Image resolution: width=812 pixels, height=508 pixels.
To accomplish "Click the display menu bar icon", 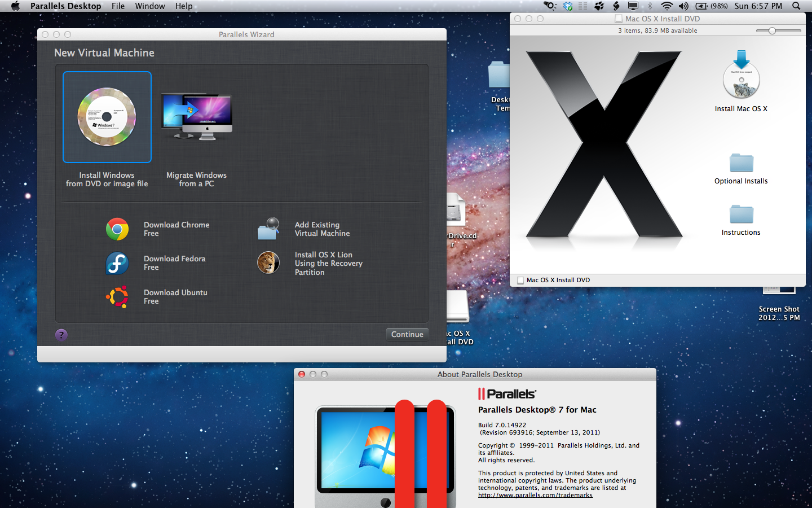I will [633, 6].
